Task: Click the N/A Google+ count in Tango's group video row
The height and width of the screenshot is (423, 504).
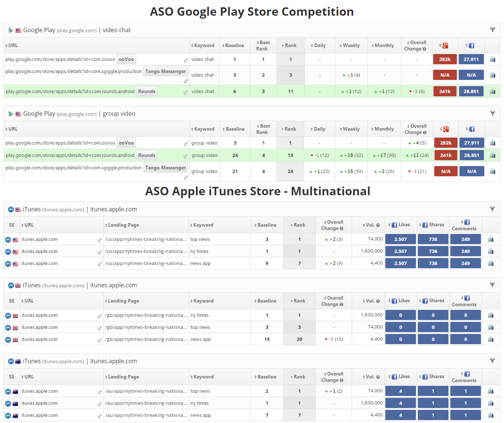Action: pyautogui.click(x=446, y=171)
